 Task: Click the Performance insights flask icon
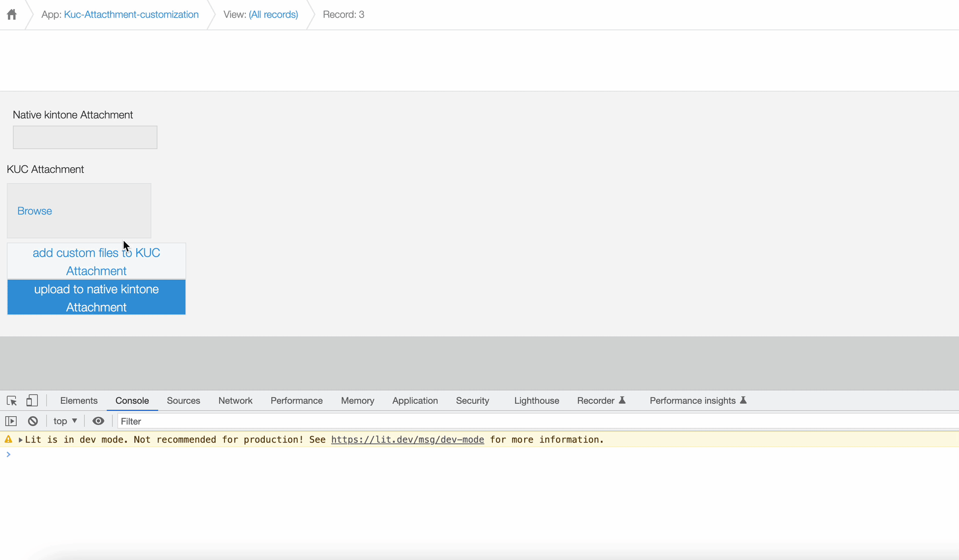coord(743,401)
